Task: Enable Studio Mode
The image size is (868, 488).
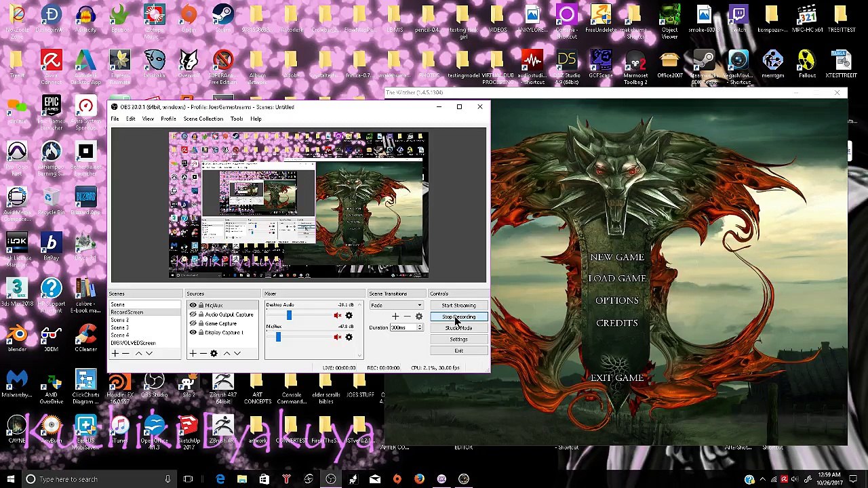Action: tap(458, 328)
